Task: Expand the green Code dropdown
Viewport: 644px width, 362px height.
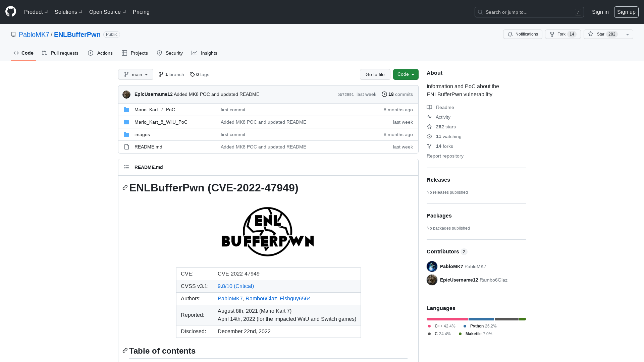Action: [406, 74]
